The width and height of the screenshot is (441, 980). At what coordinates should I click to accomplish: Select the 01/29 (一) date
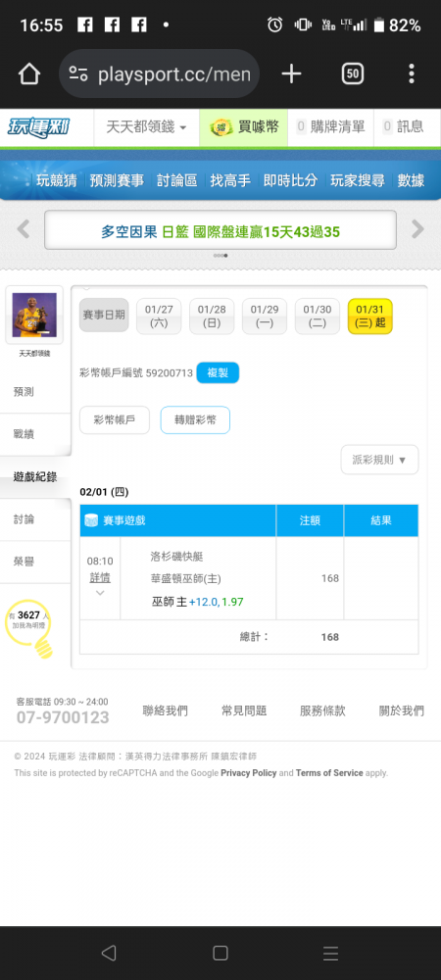[x=265, y=317]
